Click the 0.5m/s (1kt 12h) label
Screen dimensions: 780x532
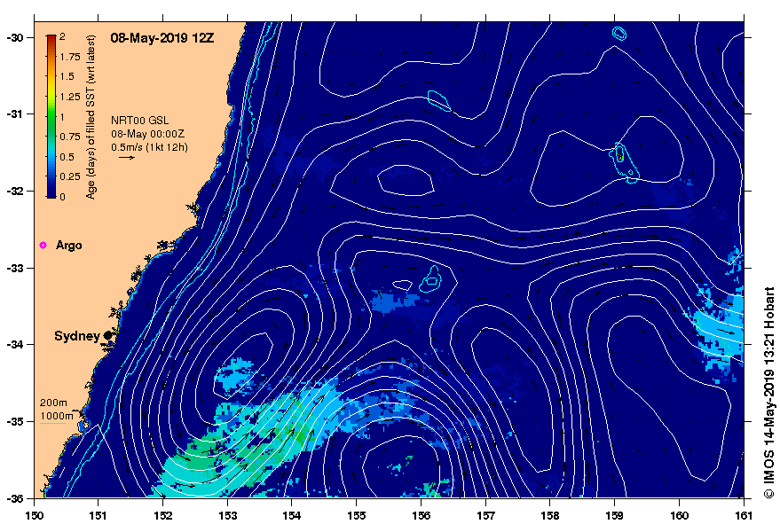[x=149, y=148]
